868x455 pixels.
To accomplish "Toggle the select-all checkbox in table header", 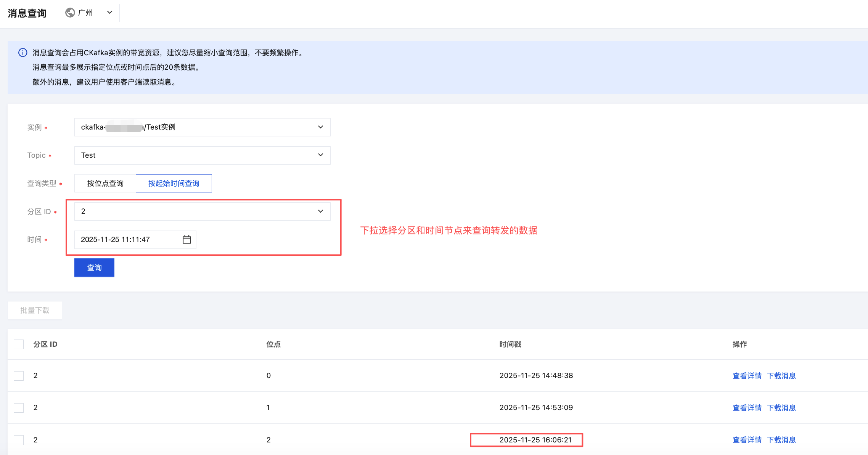I will [19, 344].
